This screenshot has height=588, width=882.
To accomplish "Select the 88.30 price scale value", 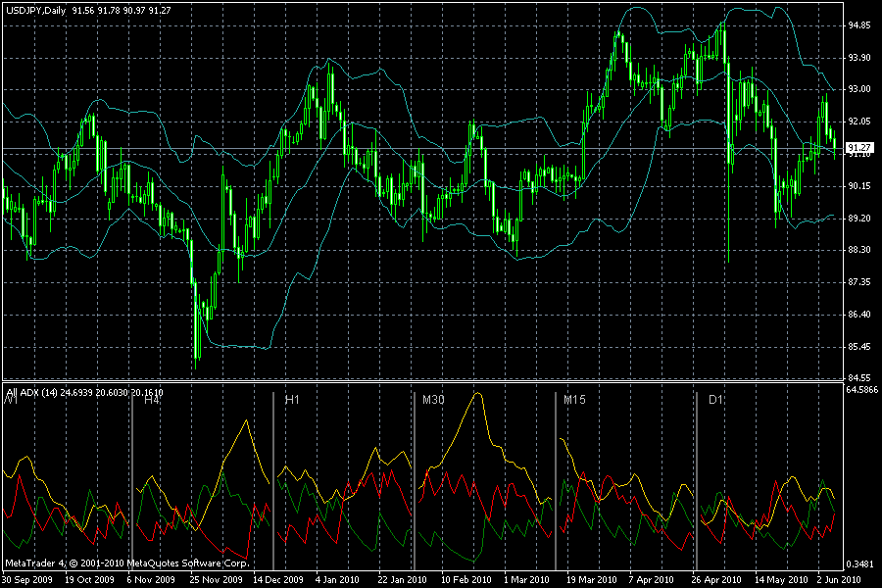I will tap(858, 249).
